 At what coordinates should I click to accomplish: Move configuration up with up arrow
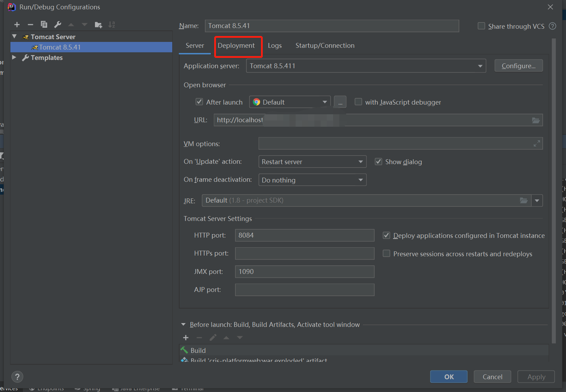(71, 25)
